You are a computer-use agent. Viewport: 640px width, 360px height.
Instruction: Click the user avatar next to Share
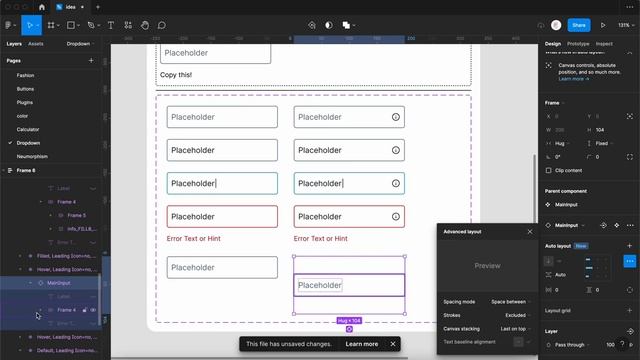click(x=556, y=25)
